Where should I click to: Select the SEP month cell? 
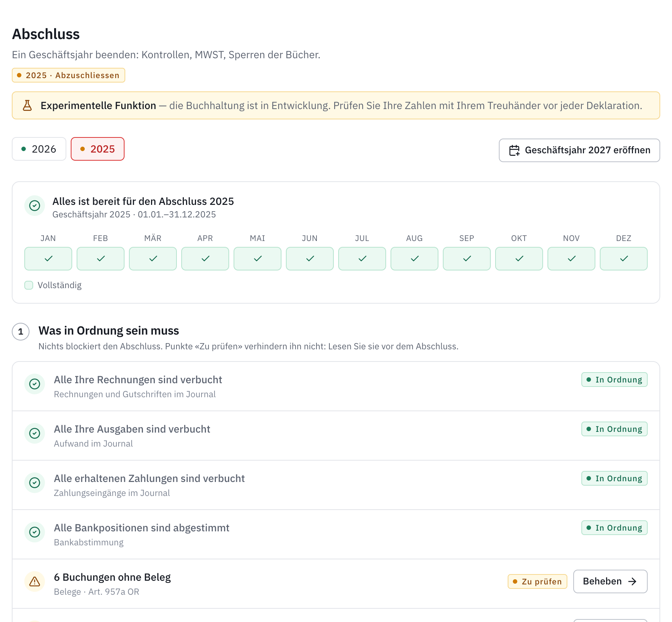point(467,259)
